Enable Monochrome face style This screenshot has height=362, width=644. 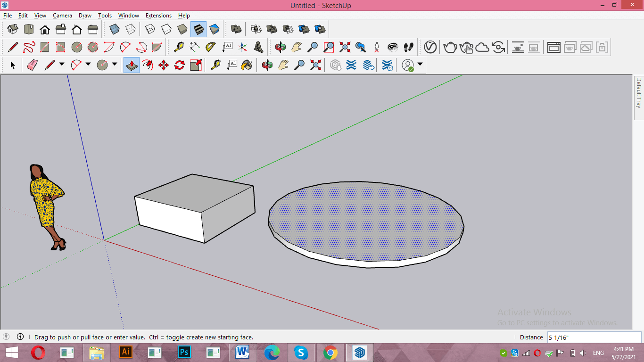pos(215,29)
